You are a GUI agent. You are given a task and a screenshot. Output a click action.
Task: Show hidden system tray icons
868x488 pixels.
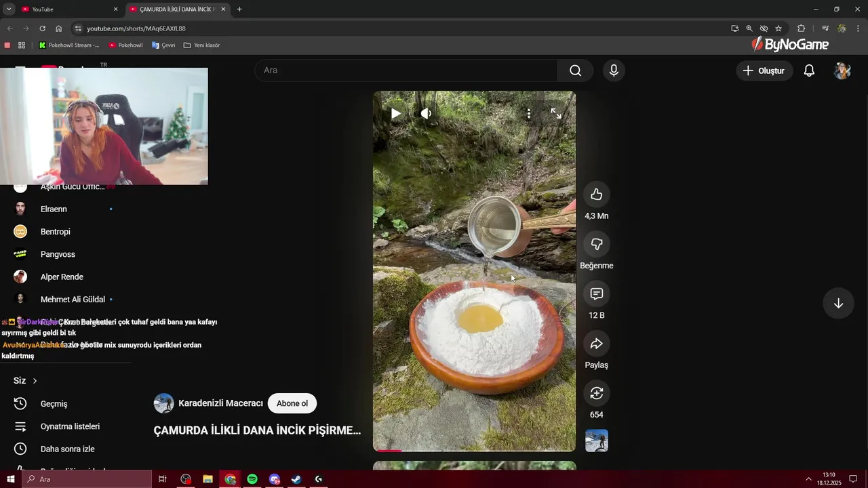(808, 479)
